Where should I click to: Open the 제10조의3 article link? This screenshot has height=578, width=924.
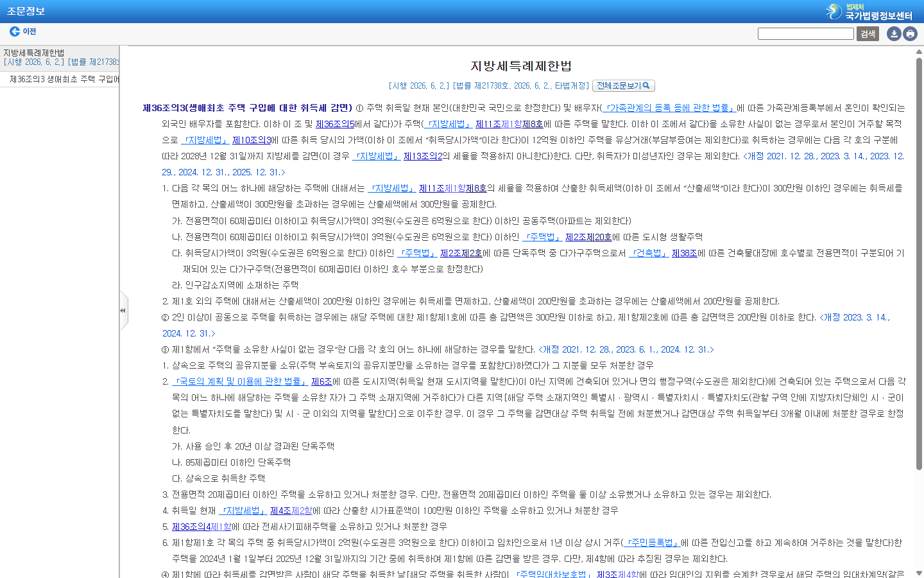pos(252,140)
